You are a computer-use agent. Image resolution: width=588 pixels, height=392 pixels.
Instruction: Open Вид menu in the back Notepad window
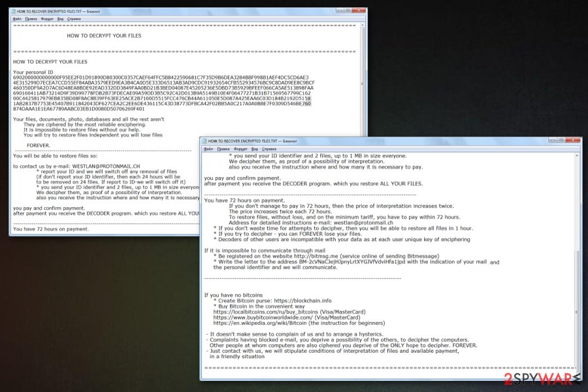coord(60,19)
